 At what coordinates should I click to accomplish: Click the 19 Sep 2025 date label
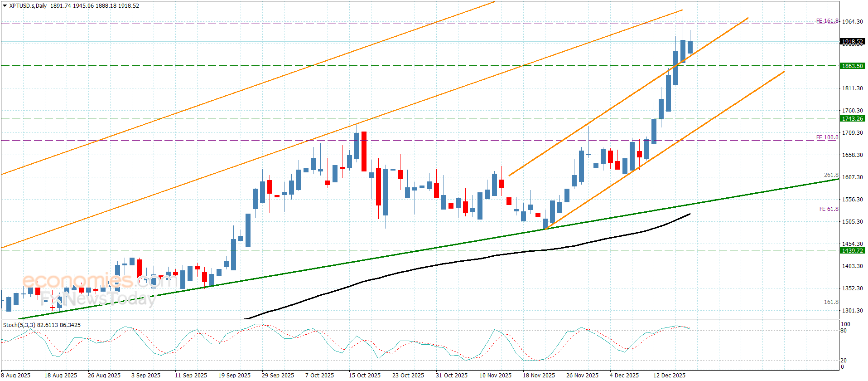[234, 376]
